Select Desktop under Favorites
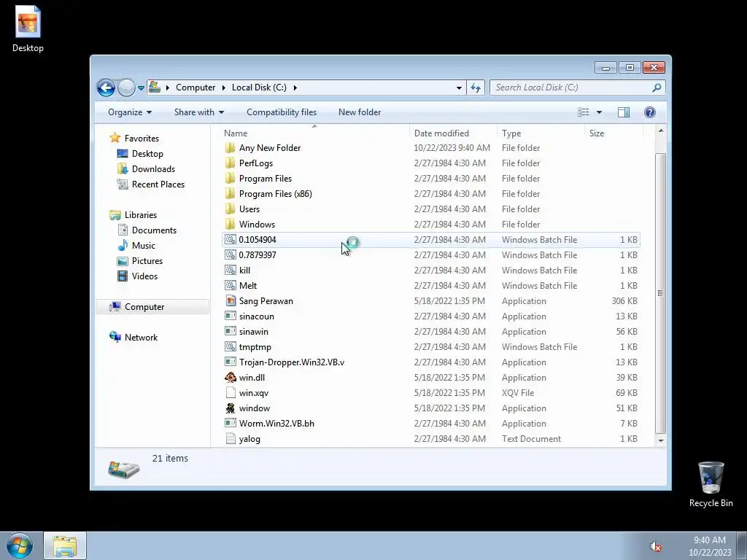The width and height of the screenshot is (747, 560). coord(147,154)
